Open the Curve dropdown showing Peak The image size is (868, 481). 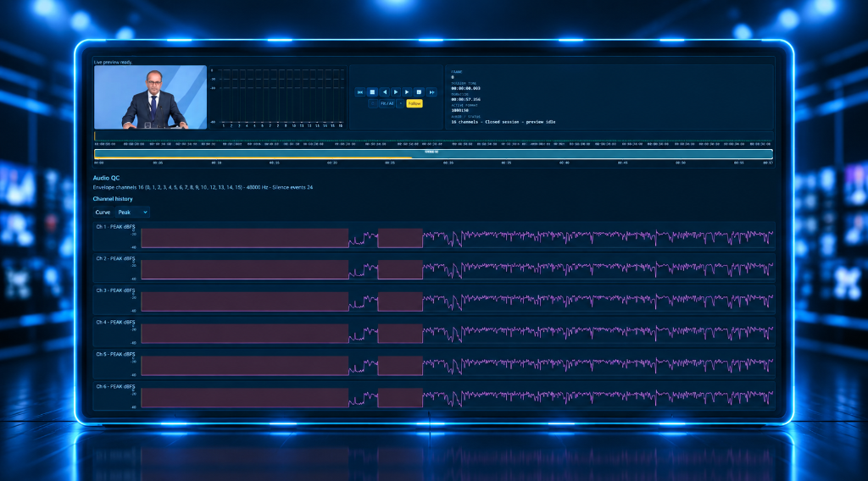click(132, 213)
